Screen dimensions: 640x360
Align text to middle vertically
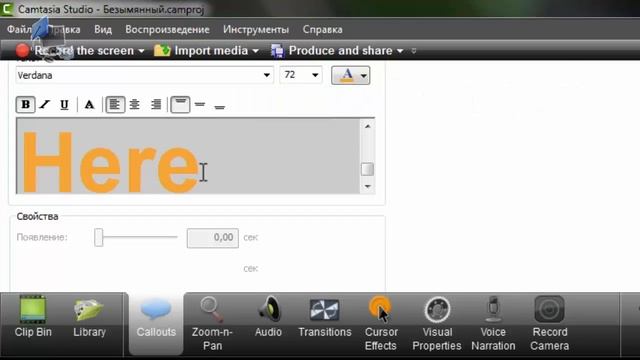tap(200, 104)
